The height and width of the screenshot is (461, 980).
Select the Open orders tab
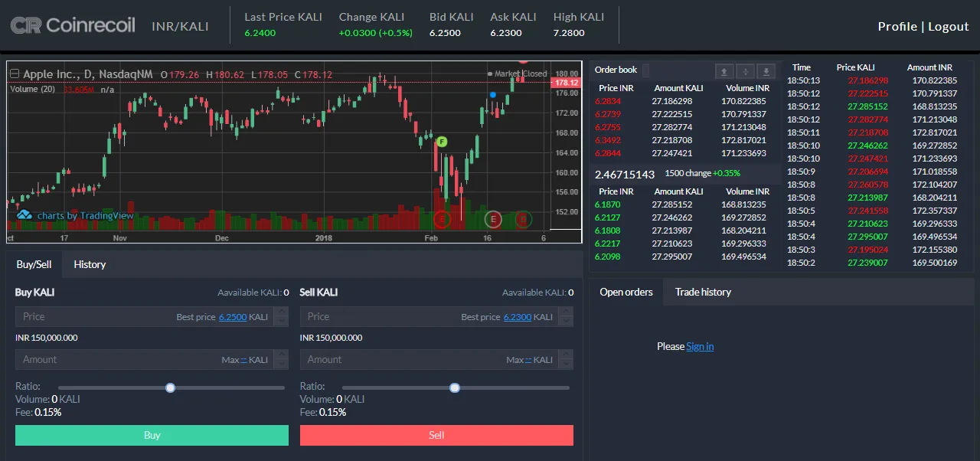pyautogui.click(x=626, y=292)
